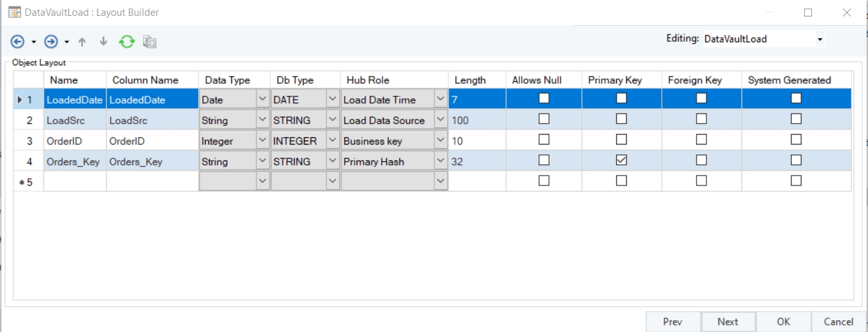Click the blue forward arrow icon

point(51,42)
